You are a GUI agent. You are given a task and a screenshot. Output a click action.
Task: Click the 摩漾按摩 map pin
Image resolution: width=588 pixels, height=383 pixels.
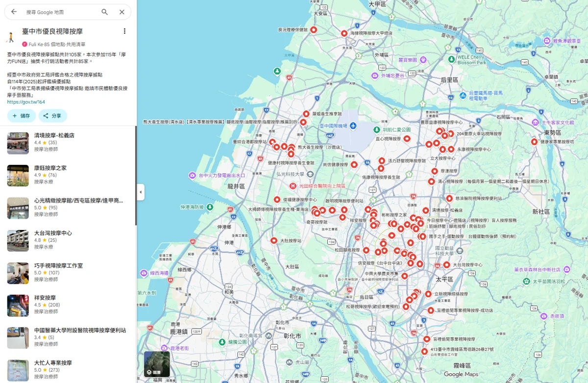tap(434, 171)
